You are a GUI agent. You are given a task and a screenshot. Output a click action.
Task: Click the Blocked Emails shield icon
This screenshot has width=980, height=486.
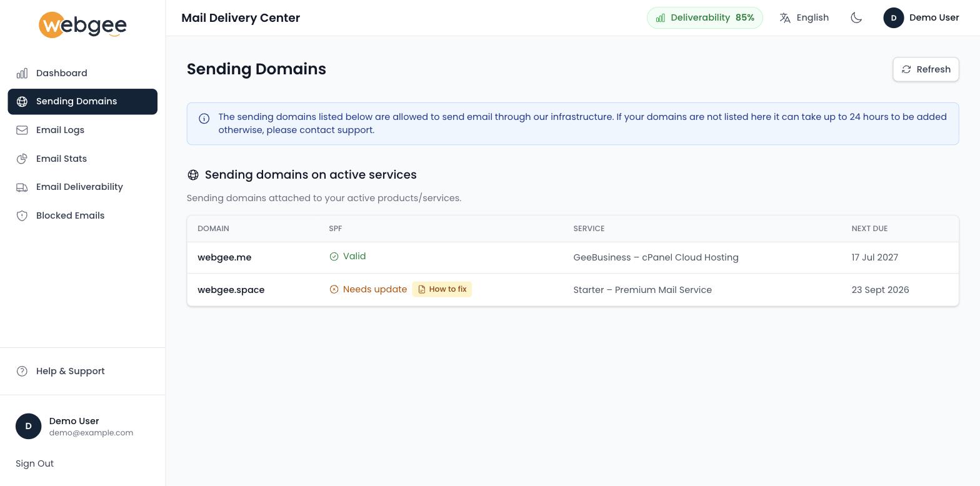tap(22, 216)
